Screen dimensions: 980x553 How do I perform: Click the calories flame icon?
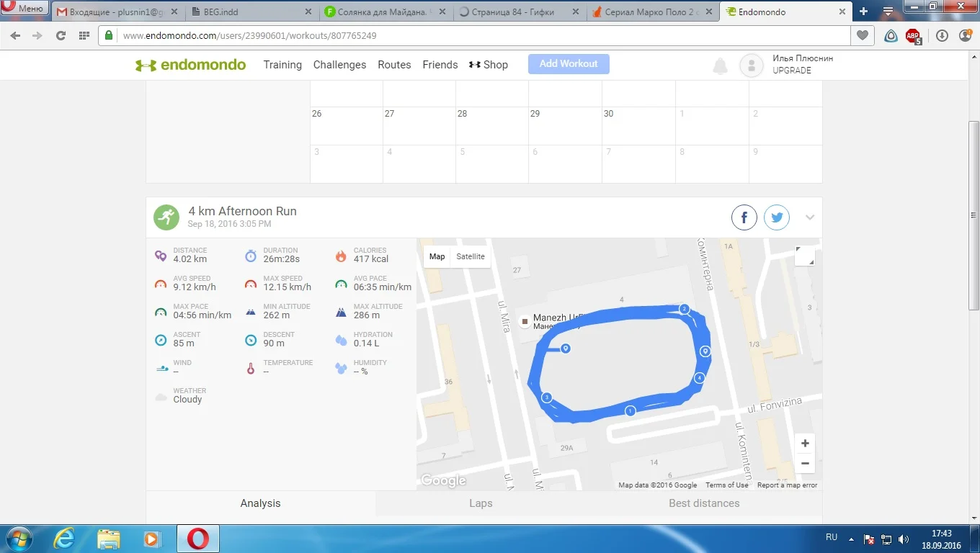341,256
